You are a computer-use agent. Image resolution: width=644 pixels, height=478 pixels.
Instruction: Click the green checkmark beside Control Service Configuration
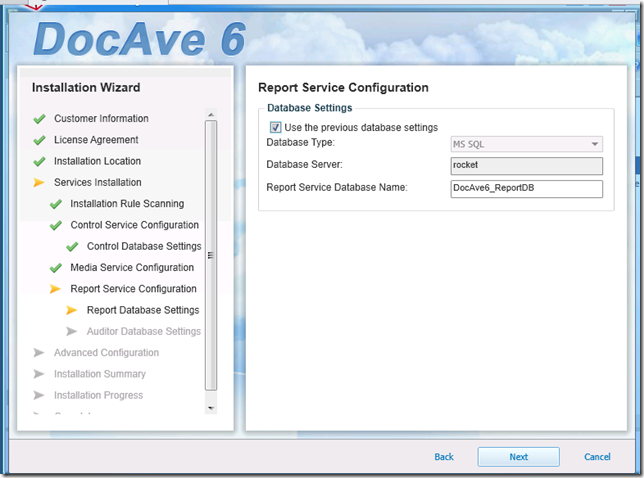[x=56, y=225]
